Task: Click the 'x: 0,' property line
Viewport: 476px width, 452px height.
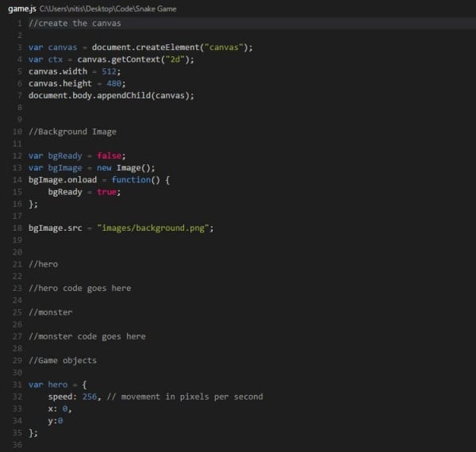Action: pos(60,409)
